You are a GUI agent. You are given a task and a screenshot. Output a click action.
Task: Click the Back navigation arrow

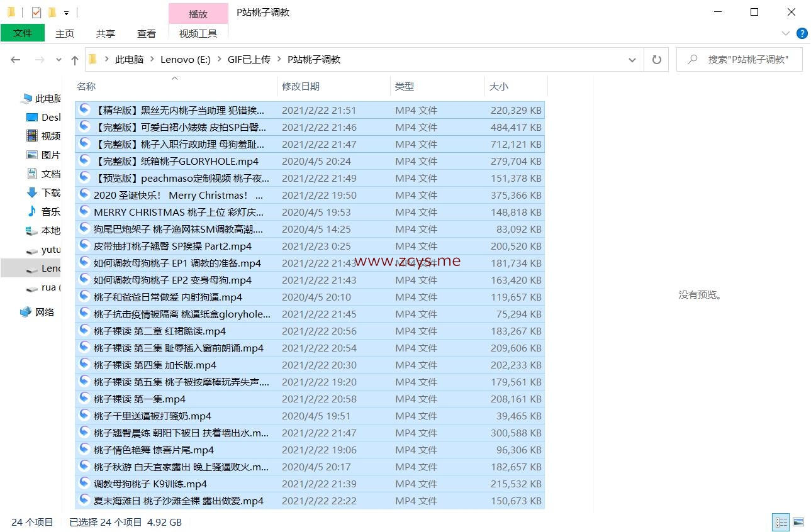tap(16, 60)
